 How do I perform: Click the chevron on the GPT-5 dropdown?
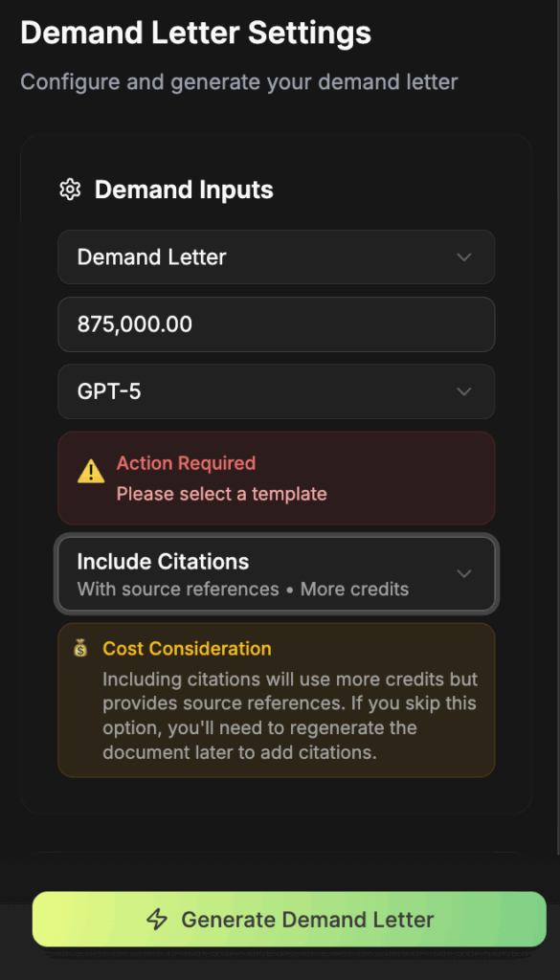click(x=463, y=391)
